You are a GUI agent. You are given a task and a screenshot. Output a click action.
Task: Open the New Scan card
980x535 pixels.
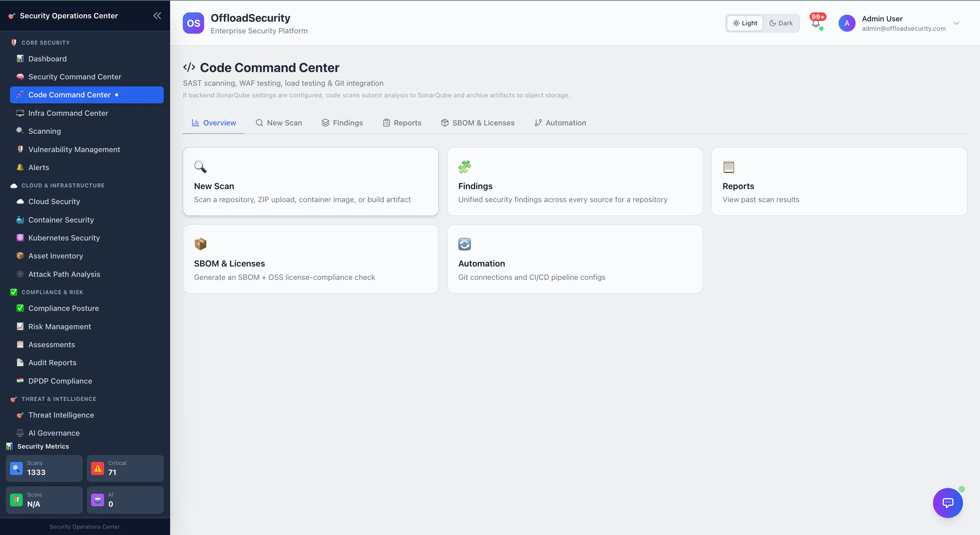pyautogui.click(x=311, y=181)
